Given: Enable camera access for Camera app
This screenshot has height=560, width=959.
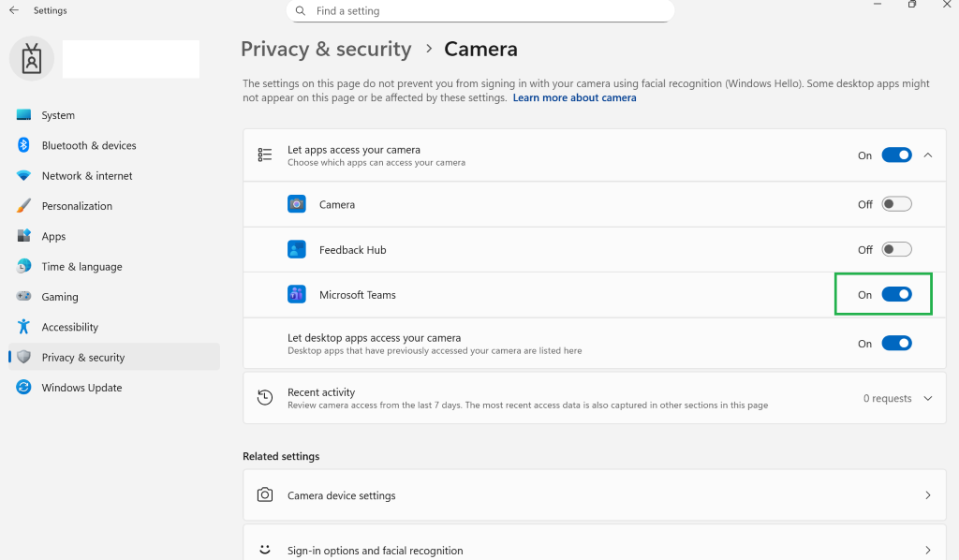Looking at the screenshot, I should 896,204.
